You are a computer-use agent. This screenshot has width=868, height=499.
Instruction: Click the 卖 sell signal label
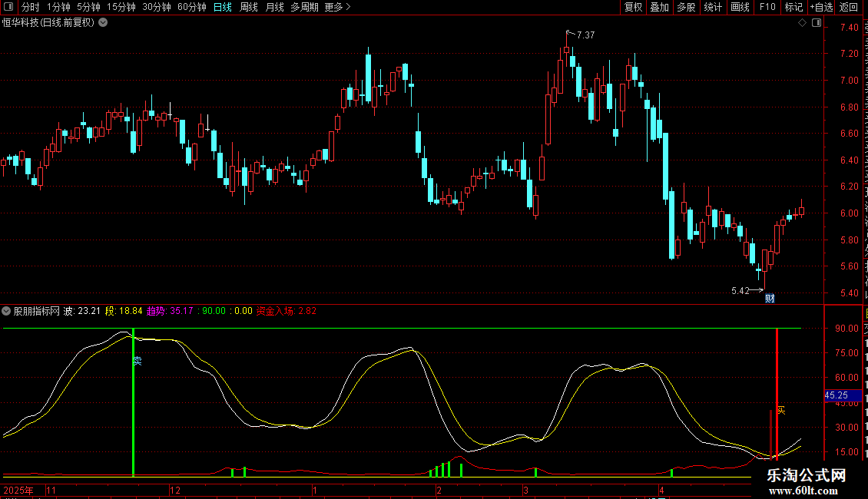click(x=137, y=362)
